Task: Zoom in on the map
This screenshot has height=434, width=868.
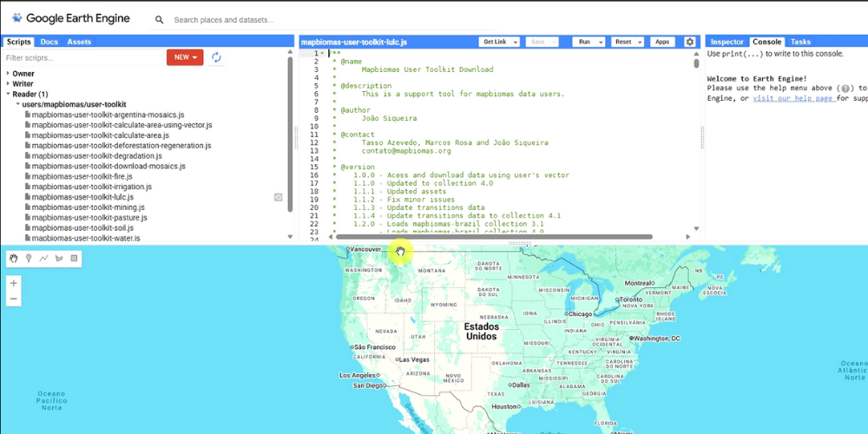Action: (x=13, y=283)
